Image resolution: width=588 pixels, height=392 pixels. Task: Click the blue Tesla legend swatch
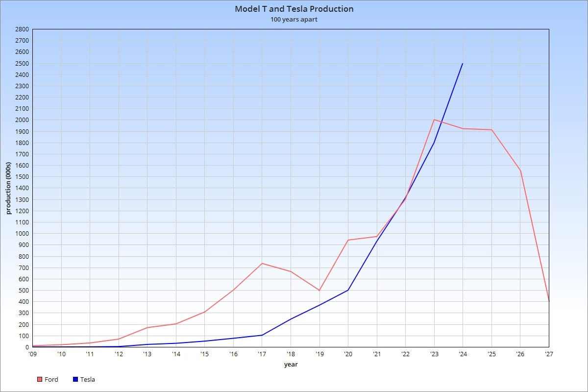pos(75,379)
